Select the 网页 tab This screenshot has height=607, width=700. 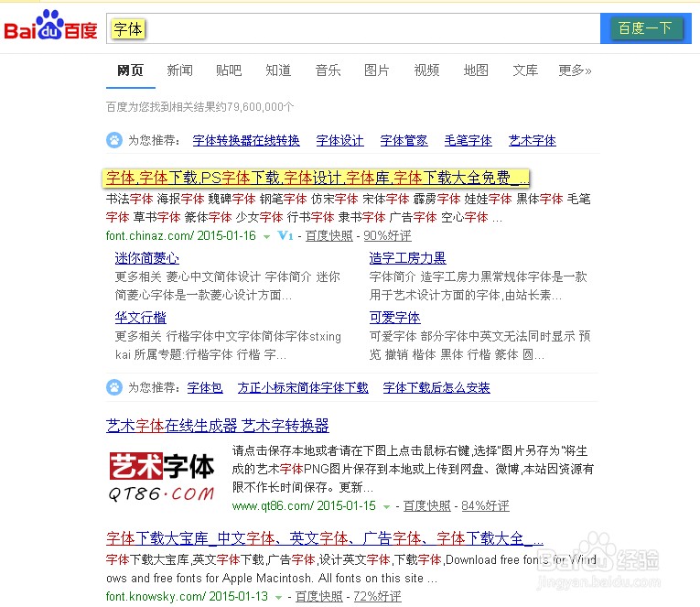click(130, 70)
